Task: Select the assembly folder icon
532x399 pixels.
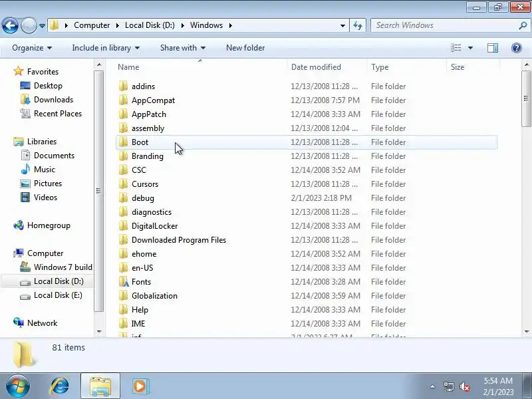Action: (123, 128)
